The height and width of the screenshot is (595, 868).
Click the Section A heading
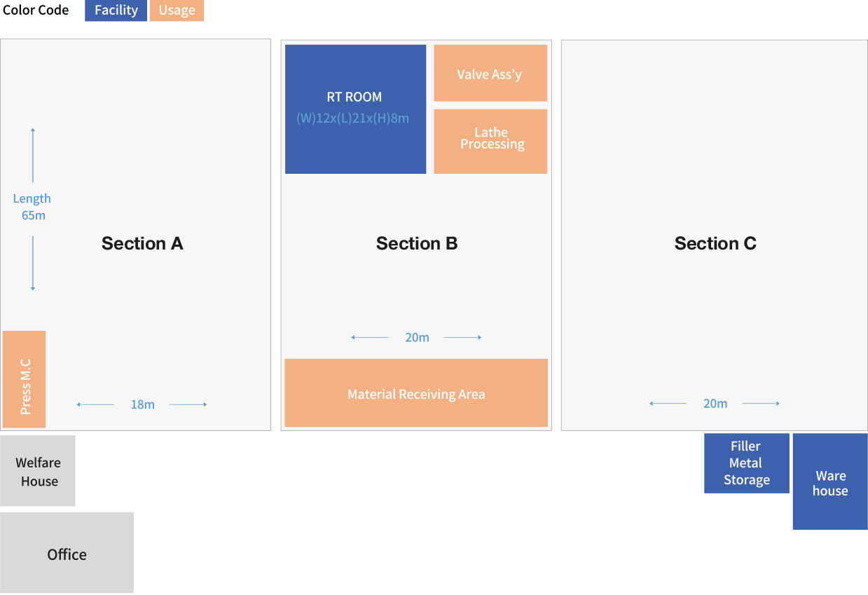tap(142, 243)
